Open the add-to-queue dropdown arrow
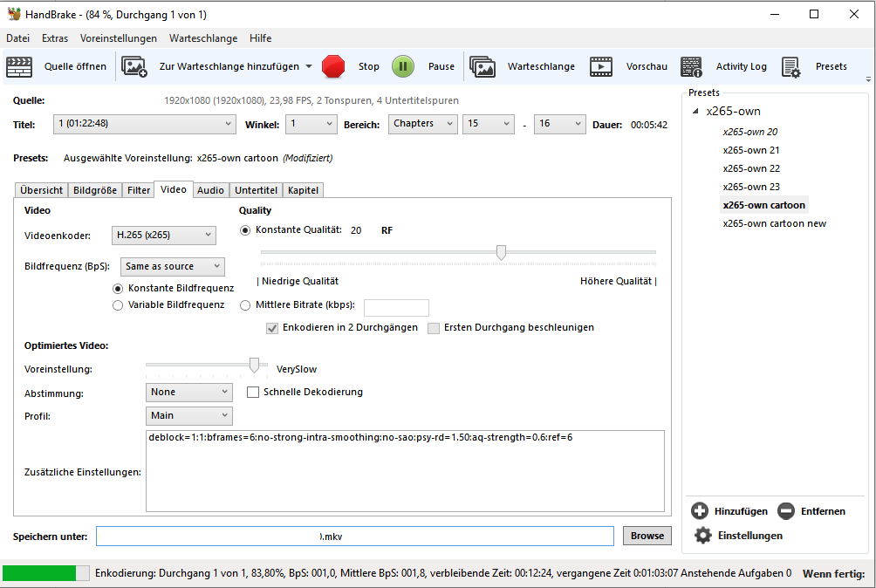The width and height of the screenshot is (876, 588). click(309, 66)
